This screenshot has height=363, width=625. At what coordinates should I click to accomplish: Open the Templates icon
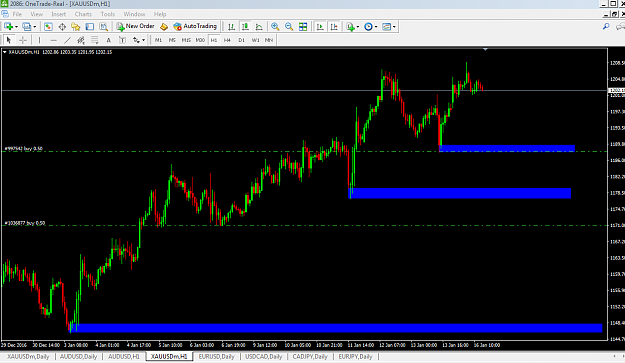tap(386, 27)
